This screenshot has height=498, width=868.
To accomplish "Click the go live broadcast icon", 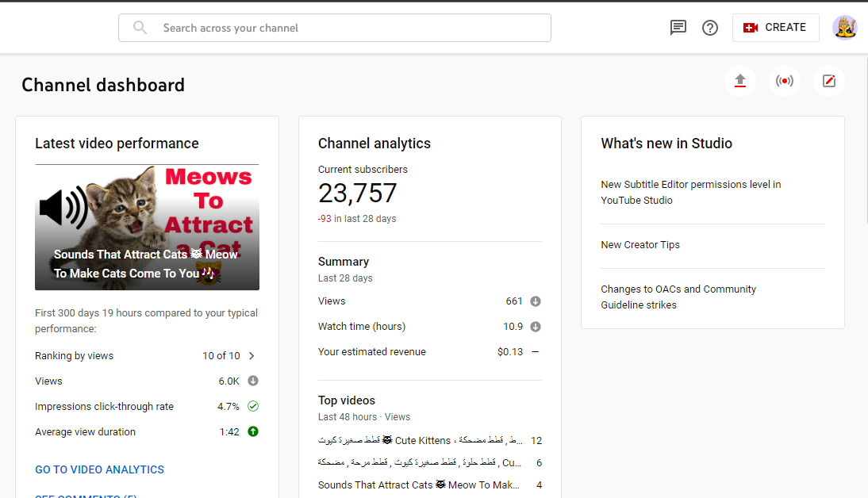I will 785,81.
